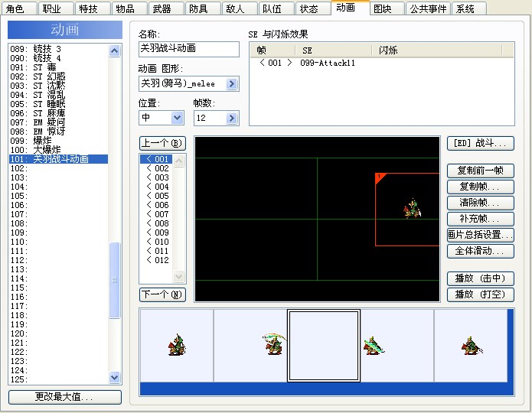Open the 武器 tab
The width and height of the screenshot is (532, 413).
pyautogui.click(x=165, y=8)
